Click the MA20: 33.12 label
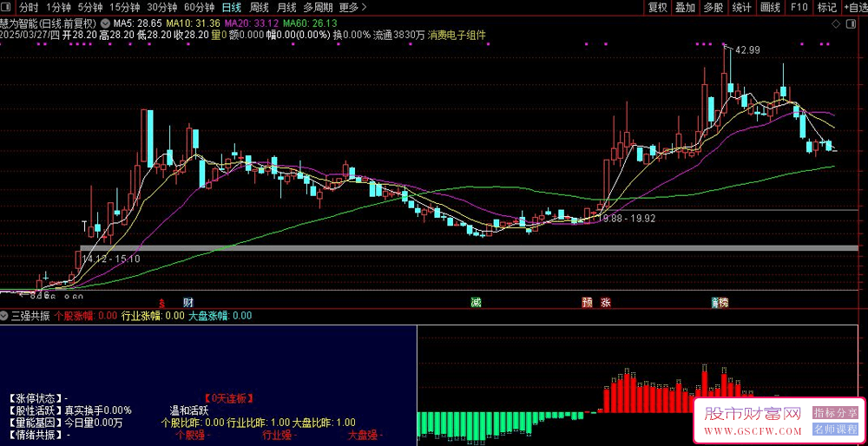Viewport: 868px width, 446px height. [252, 23]
